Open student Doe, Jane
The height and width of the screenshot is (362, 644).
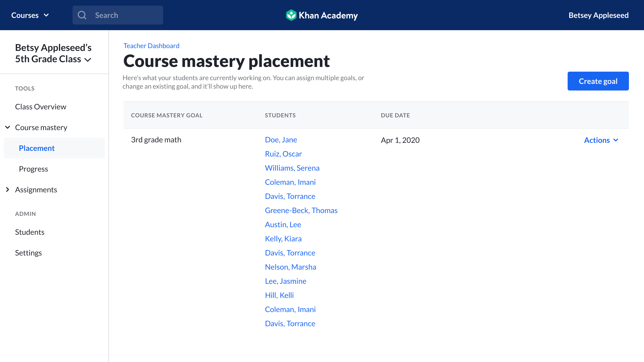pos(281,140)
